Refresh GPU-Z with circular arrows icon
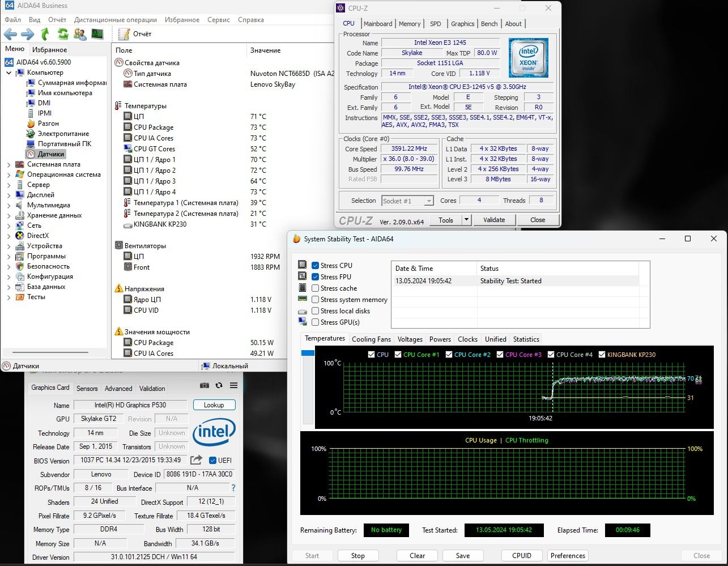 pos(219,385)
